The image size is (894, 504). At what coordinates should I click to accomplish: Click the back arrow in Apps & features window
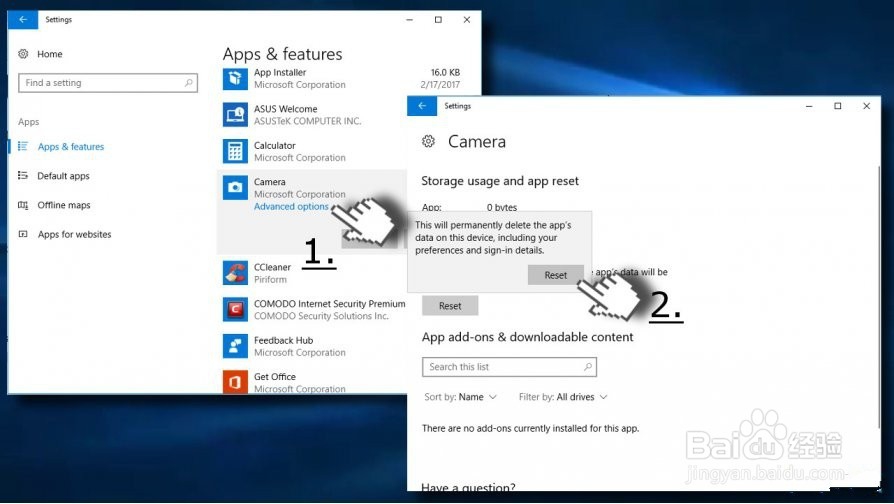[x=23, y=19]
